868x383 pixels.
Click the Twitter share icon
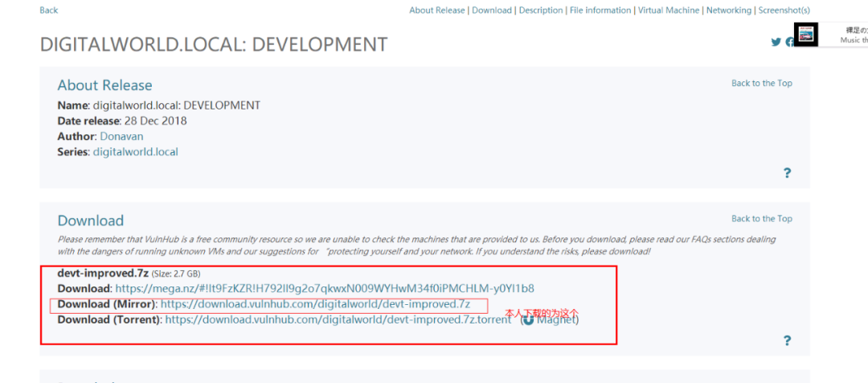tap(776, 42)
